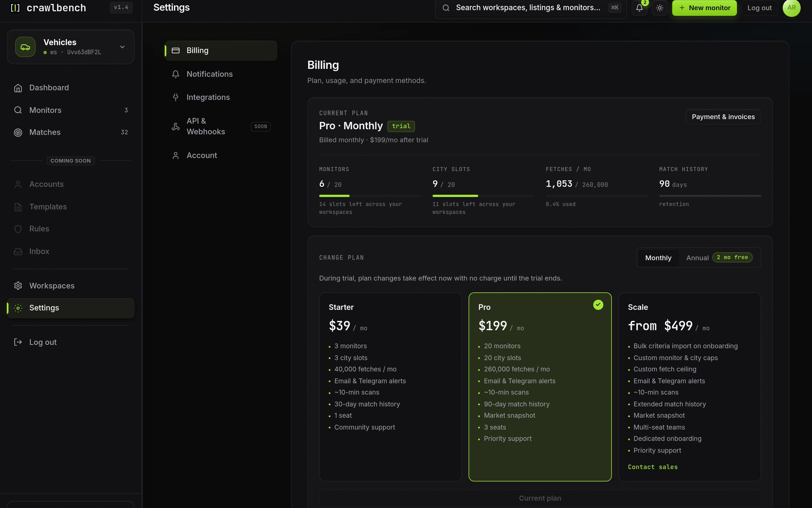
Task: Click the workspace ID Uvv63dBF2L
Action: coord(84,52)
